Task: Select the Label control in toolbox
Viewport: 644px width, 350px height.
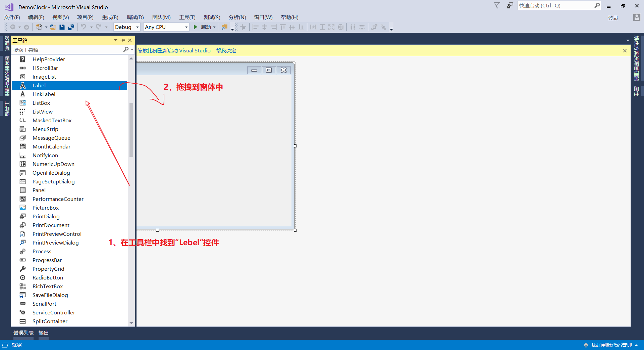Action: click(x=69, y=86)
